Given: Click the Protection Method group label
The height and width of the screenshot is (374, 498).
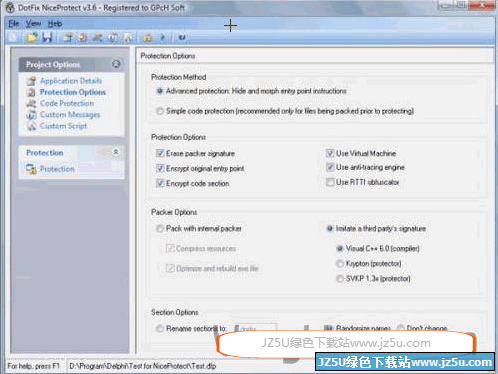Looking at the screenshot, I should pyautogui.click(x=179, y=77).
